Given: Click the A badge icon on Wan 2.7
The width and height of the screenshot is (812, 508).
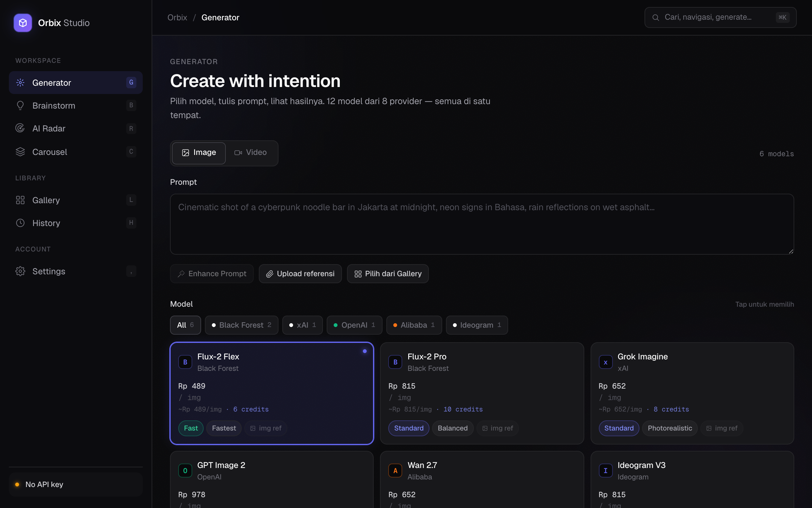Looking at the screenshot, I should [x=395, y=471].
